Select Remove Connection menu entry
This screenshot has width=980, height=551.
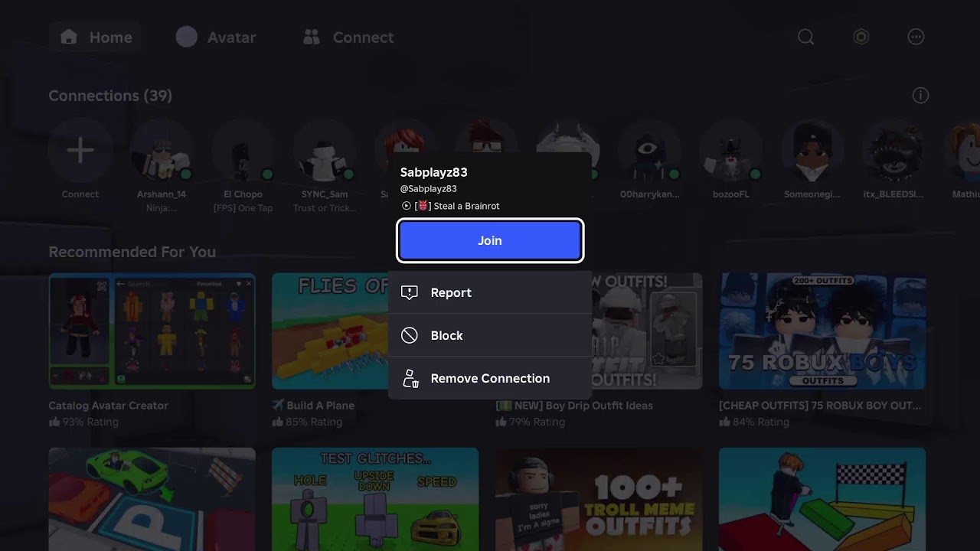point(490,378)
